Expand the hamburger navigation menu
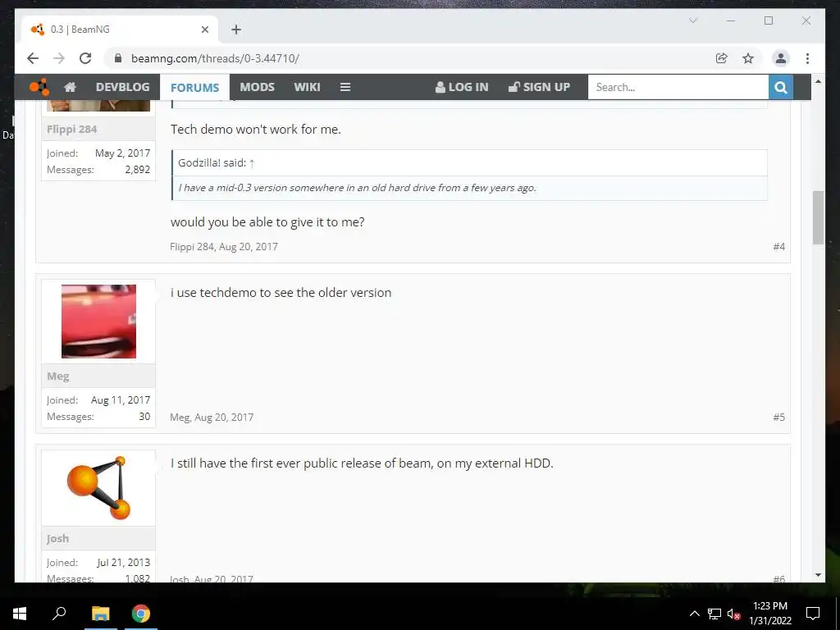This screenshot has width=840, height=630. click(x=345, y=87)
